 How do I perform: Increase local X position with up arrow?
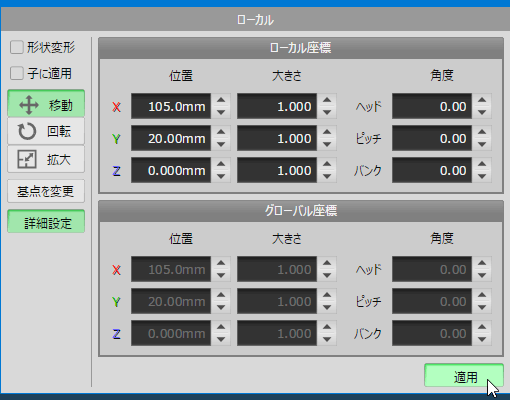coord(221,100)
